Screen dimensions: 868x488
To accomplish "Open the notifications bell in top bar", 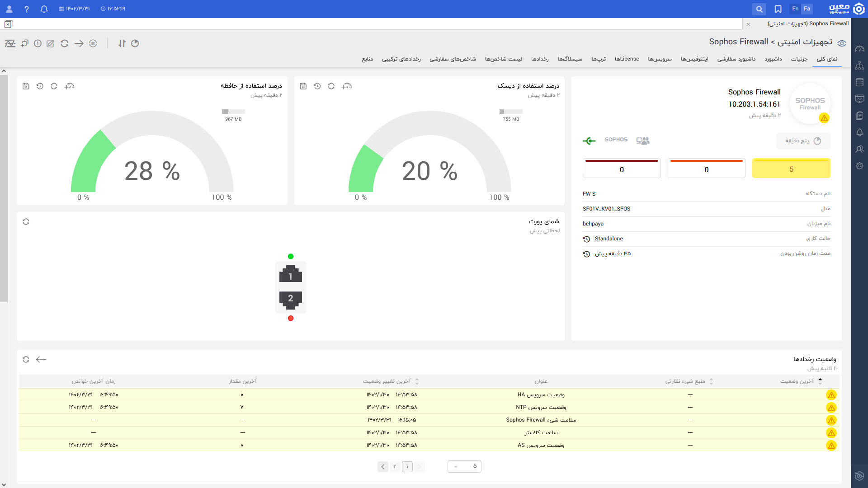I will 44,9.
